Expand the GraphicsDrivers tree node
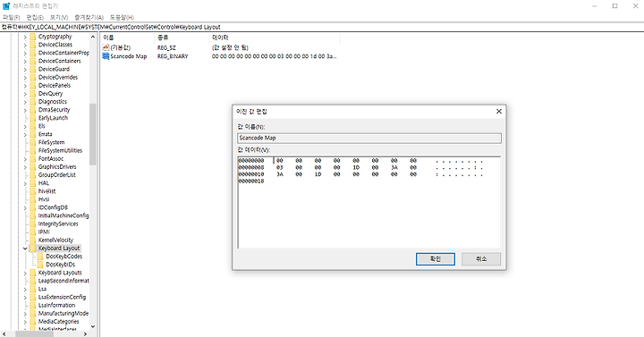The image size is (644, 337). click(x=25, y=166)
